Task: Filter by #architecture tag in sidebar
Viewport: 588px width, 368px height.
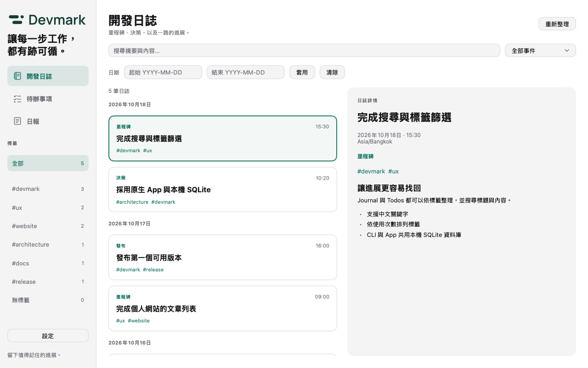Action: (48, 244)
